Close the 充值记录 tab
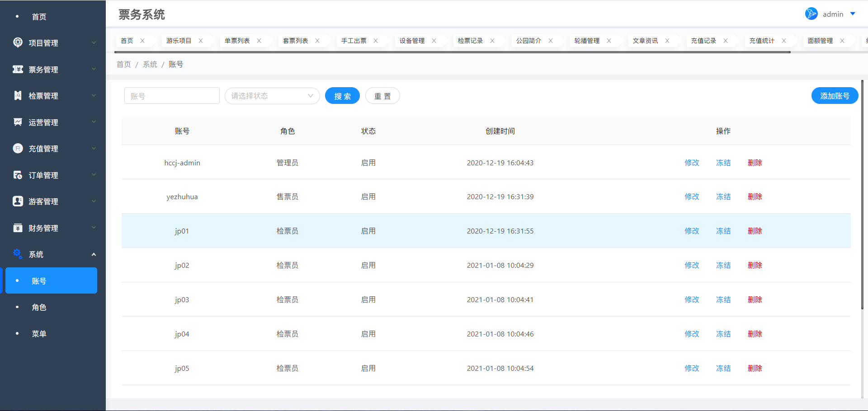Image resolution: width=868 pixels, height=411 pixels. pyautogui.click(x=726, y=41)
